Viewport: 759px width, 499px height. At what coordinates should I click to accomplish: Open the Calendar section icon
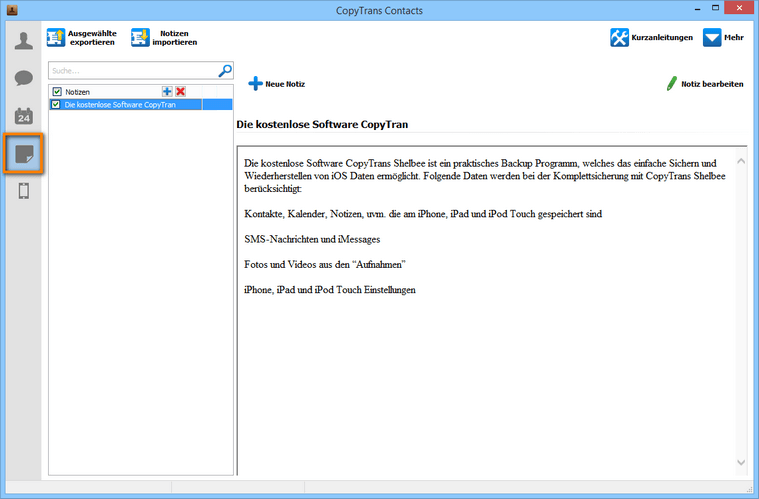coord(24,116)
